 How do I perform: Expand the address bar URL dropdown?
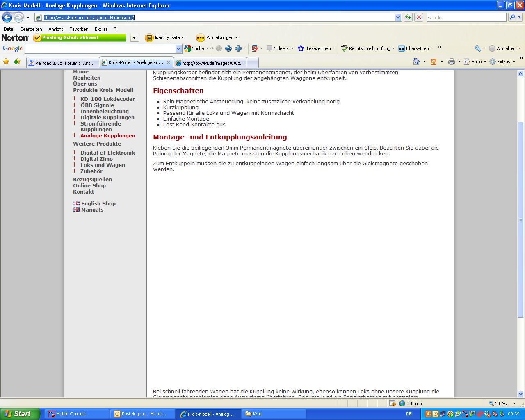click(x=398, y=17)
